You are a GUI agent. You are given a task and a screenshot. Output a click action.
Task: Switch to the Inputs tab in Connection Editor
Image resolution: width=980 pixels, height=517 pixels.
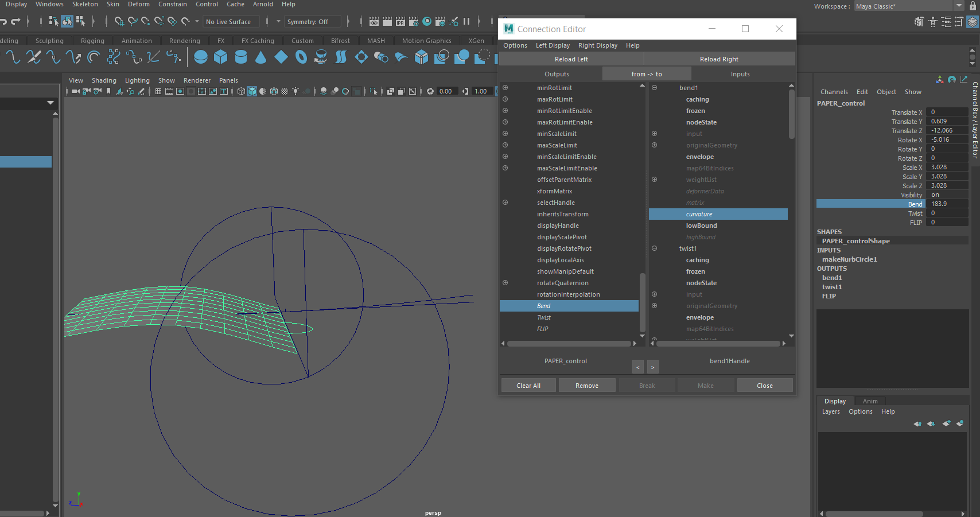pyautogui.click(x=740, y=73)
